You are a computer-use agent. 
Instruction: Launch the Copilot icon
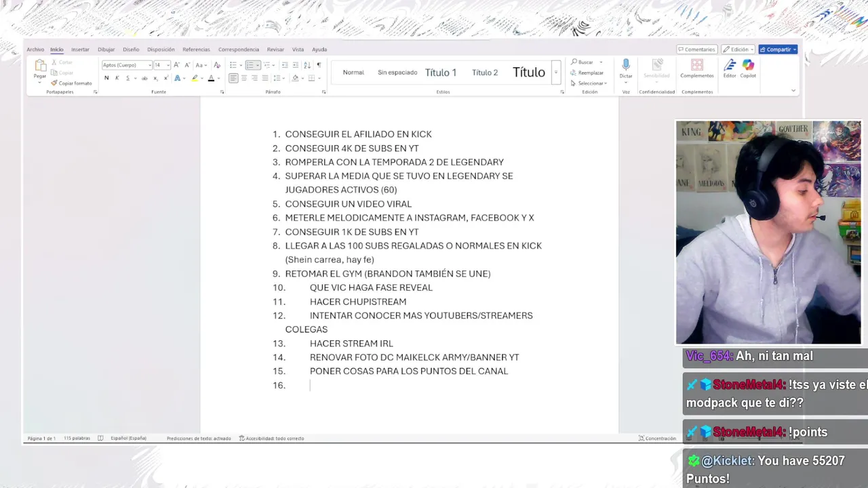(x=748, y=65)
